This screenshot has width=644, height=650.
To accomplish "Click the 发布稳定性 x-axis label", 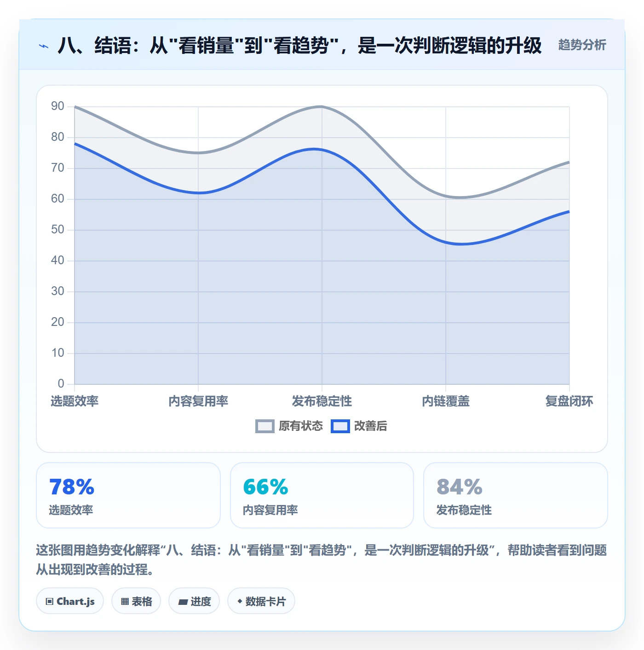I will (322, 401).
